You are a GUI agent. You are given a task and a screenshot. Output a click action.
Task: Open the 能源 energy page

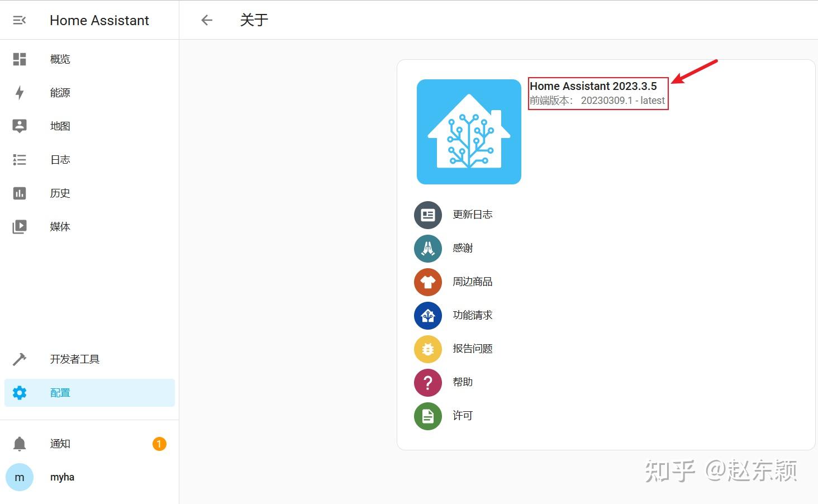coord(89,93)
